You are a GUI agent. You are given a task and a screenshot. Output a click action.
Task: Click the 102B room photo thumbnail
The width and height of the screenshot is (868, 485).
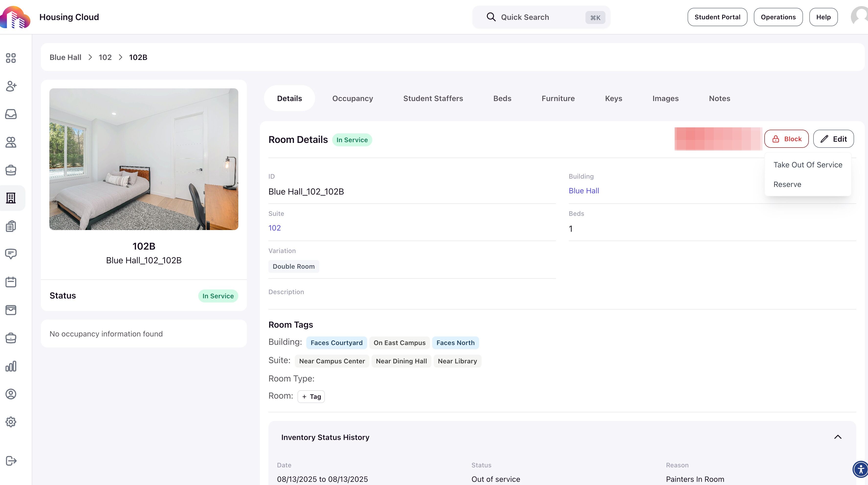pyautogui.click(x=143, y=159)
